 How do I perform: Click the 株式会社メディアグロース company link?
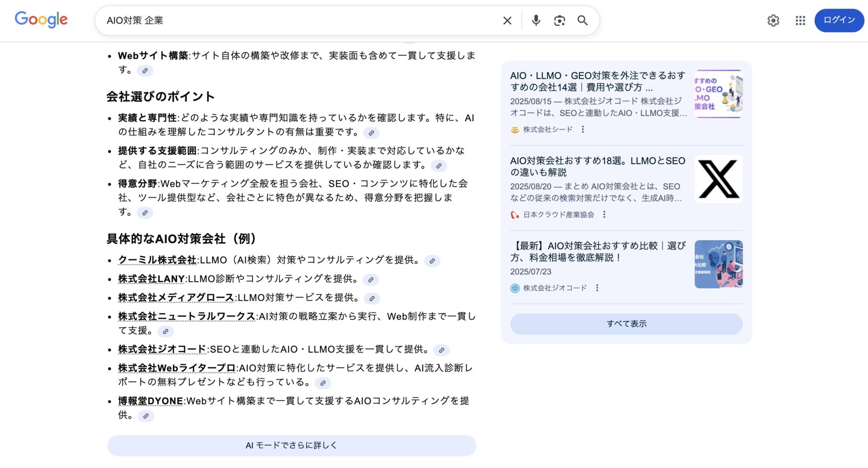176,298
